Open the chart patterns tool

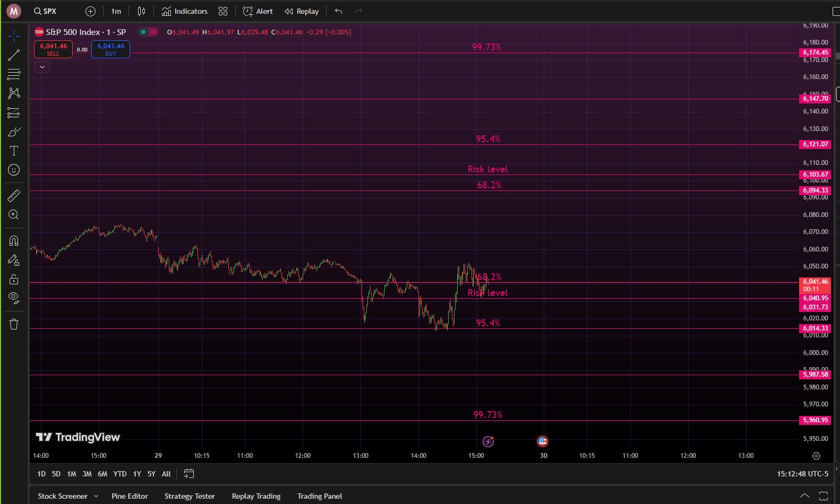14,93
